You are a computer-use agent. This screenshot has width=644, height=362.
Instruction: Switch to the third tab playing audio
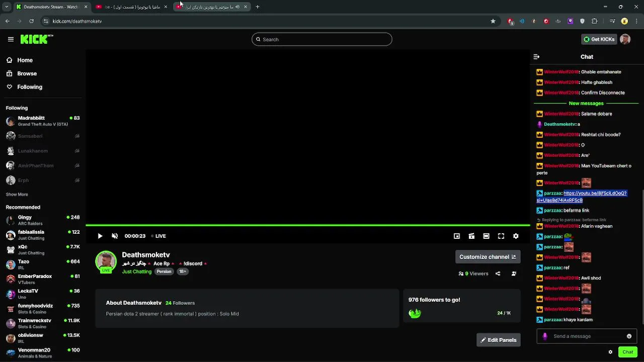pyautogui.click(x=212, y=7)
